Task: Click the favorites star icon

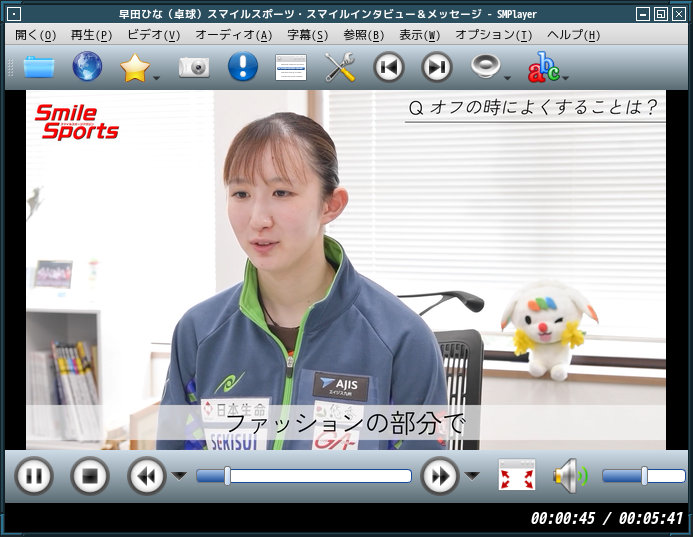Action: [x=134, y=68]
